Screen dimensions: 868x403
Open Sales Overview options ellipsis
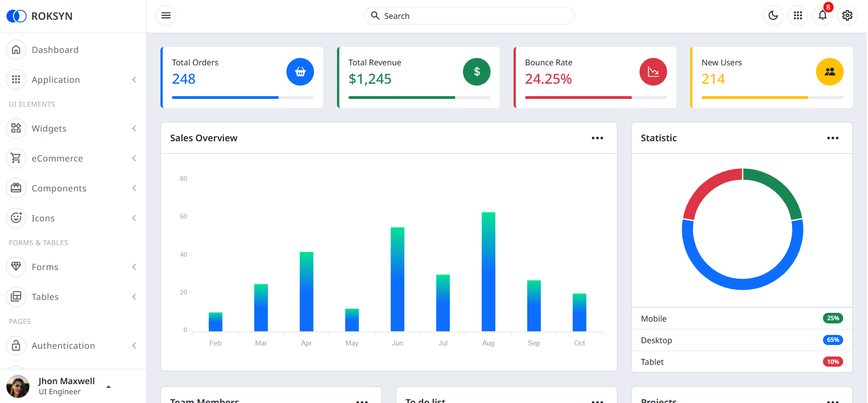click(597, 138)
